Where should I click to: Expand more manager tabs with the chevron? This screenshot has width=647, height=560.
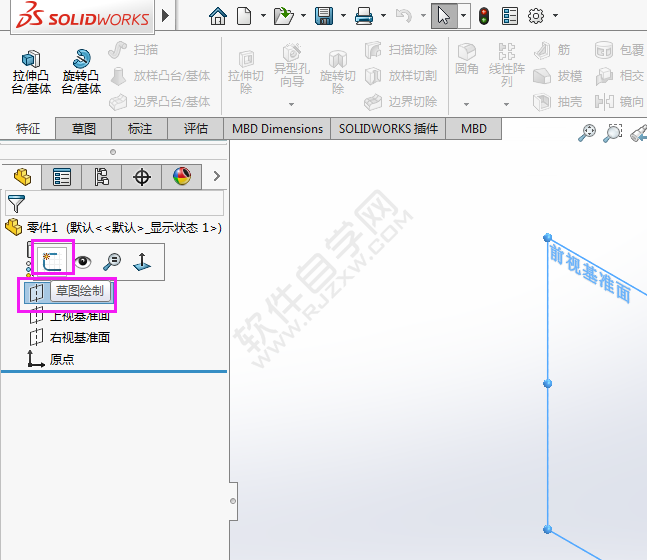tap(217, 176)
